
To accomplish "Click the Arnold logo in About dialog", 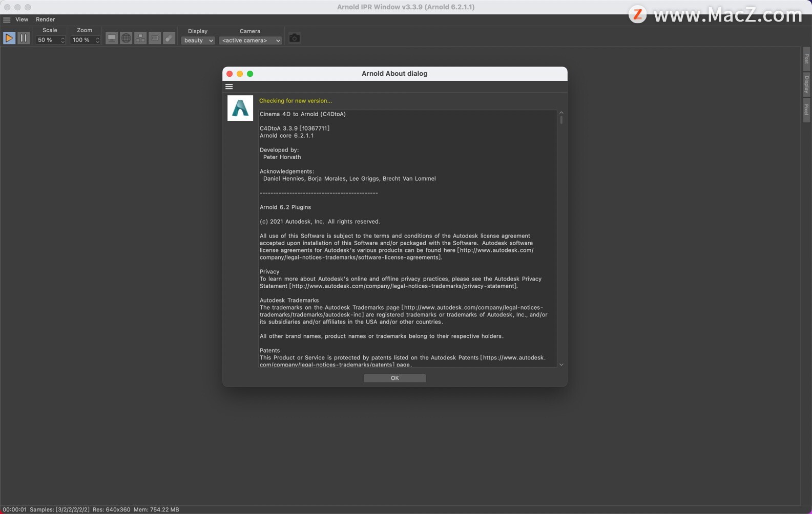I will 240,108.
